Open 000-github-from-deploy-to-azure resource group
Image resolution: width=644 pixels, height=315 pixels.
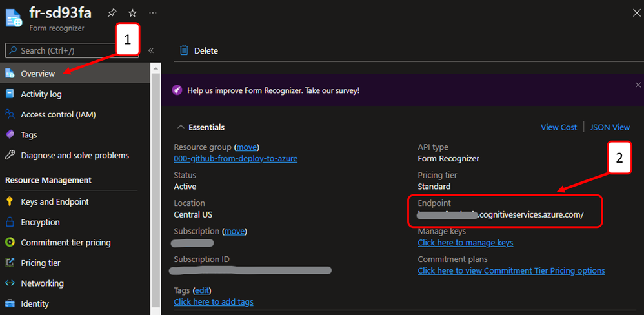coord(236,159)
